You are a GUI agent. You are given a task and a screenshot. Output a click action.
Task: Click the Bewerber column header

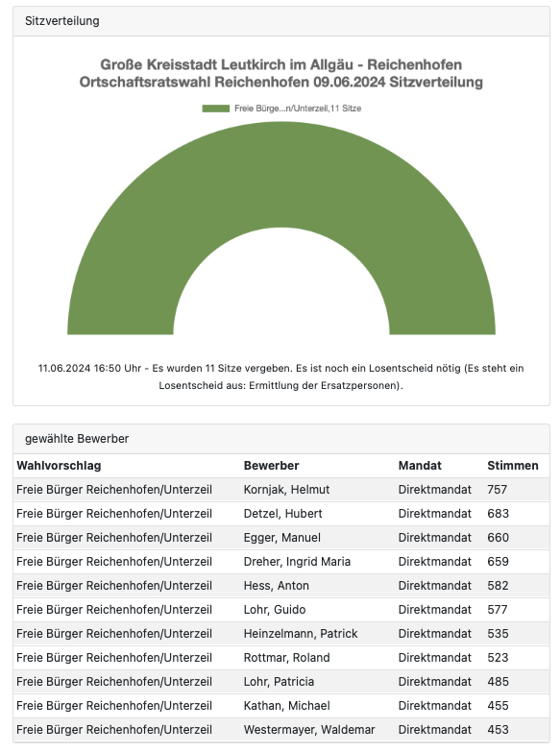[x=271, y=466]
